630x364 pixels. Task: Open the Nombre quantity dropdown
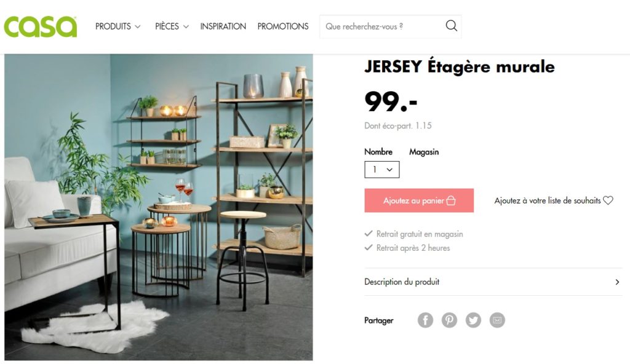click(x=381, y=170)
